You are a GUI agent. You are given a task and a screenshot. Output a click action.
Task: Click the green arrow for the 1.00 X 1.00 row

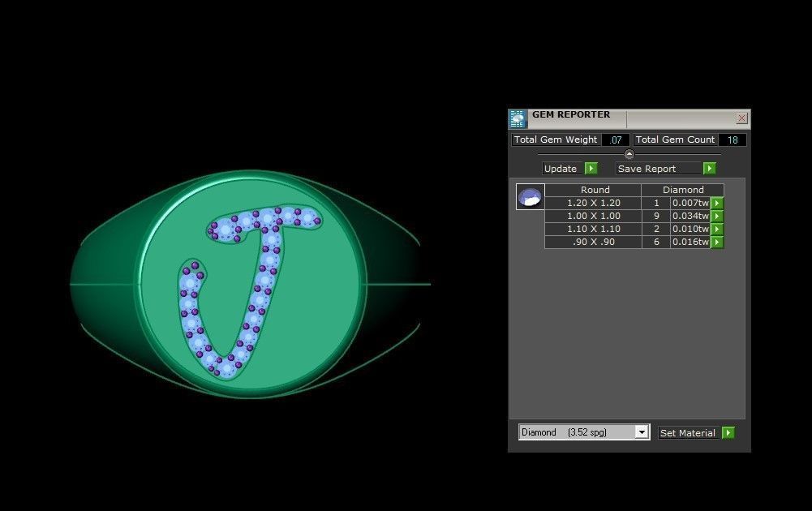pyautogui.click(x=717, y=216)
